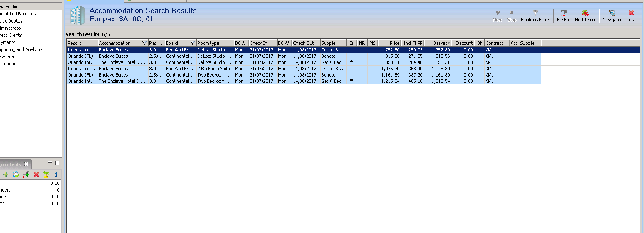Sort by the Room type column
The width and height of the screenshot is (644, 233).
click(215, 43)
